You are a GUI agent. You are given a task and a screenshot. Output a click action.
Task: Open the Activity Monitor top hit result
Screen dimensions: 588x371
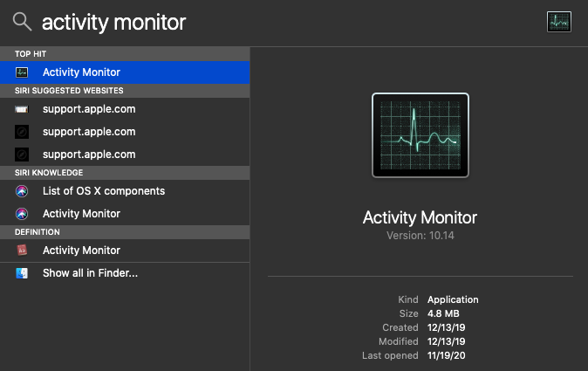click(x=125, y=72)
